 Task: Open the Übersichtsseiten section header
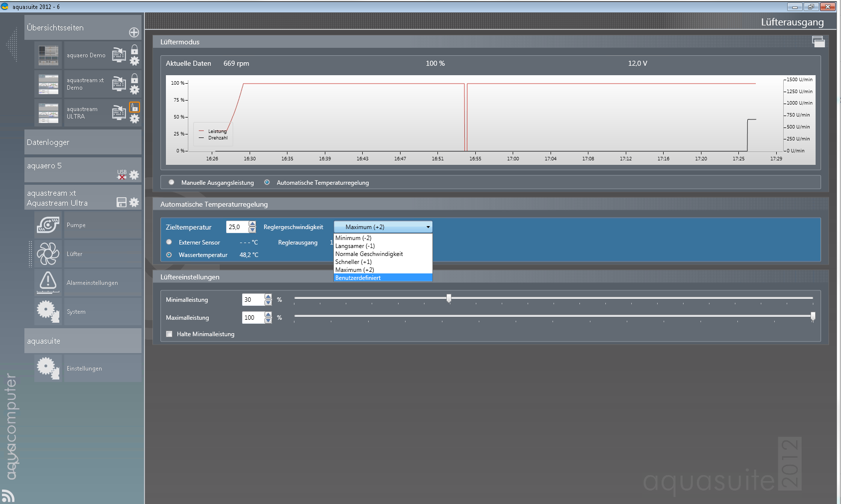coord(83,27)
